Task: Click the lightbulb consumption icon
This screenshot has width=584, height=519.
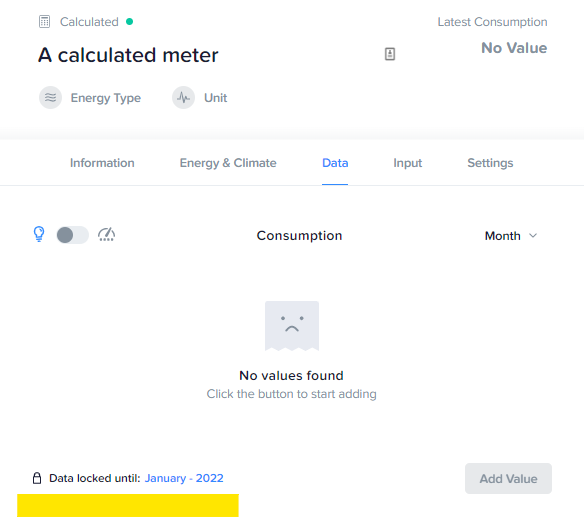Action: pyautogui.click(x=39, y=234)
